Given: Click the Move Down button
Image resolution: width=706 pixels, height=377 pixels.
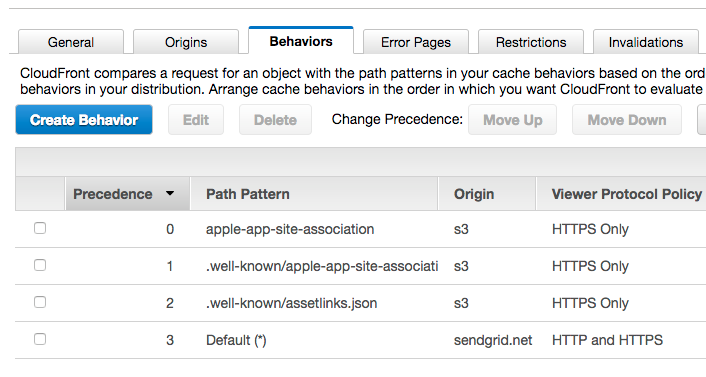Looking at the screenshot, I should pyautogui.click(x=627, y=120).
